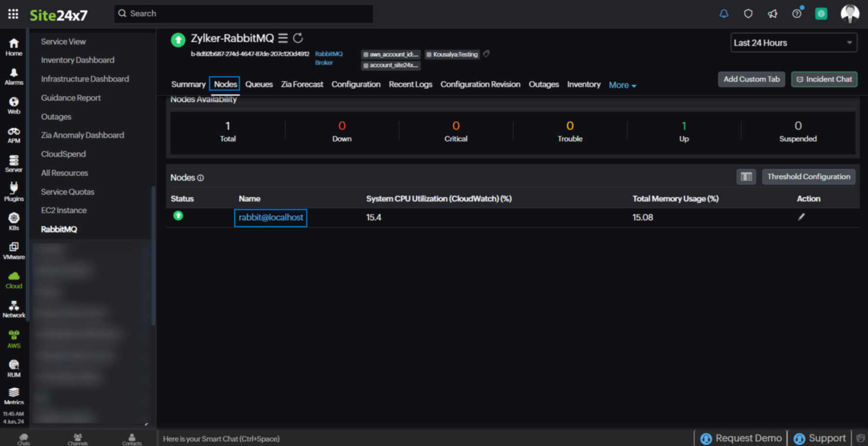
Task: Click the Add Custom Tab button
Action: tap(751, 79)
